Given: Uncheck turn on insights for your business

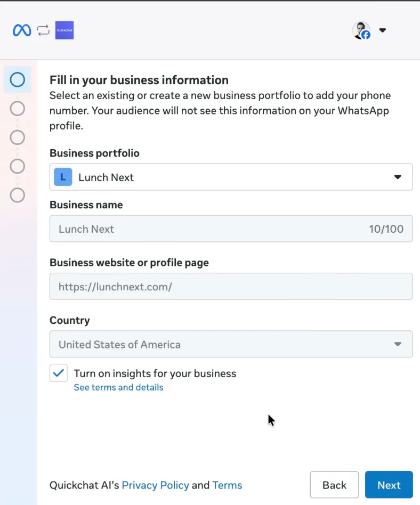Looking at the screenshot, I should pyautogui.click(x=59, y=373).
